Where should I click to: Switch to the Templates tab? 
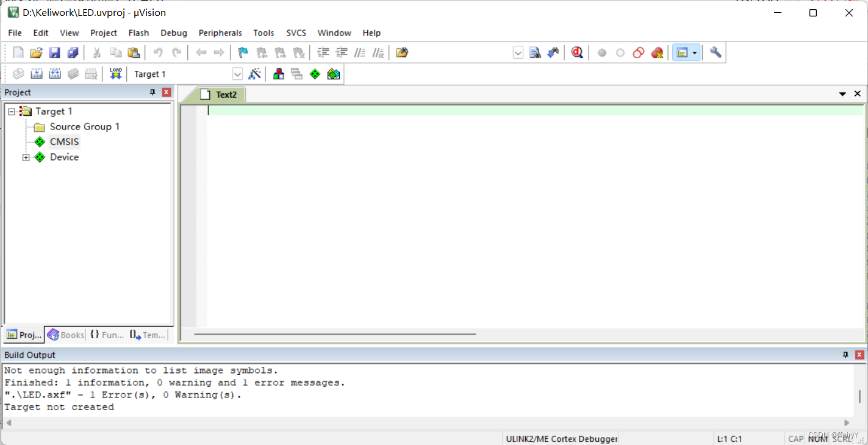(x=147, y=335)
